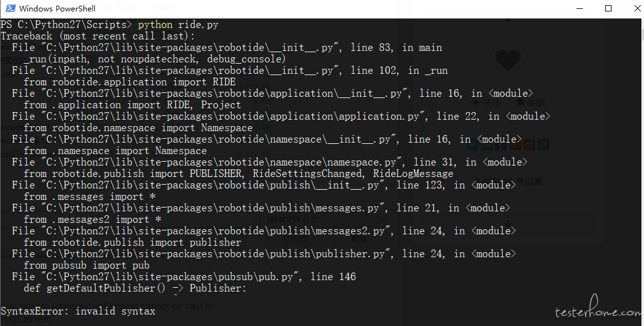This screenshot has height=326, width=644.
Task: Click the faded heart like icon
Action: (508, 60)
